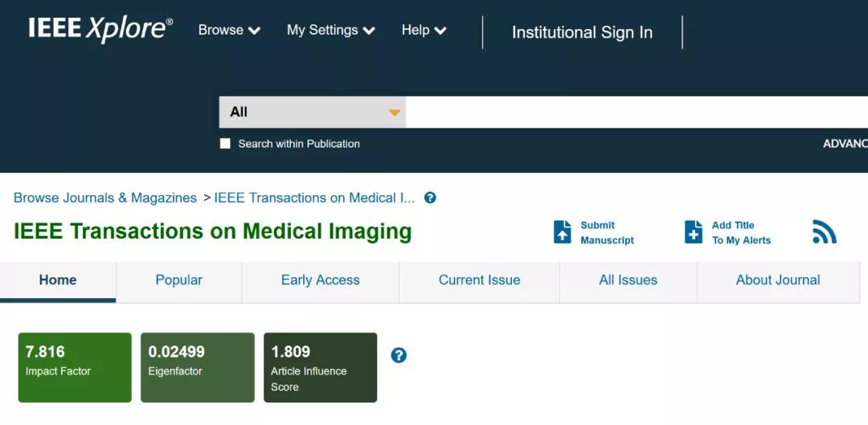Image resolution: width=868 pixels, height=425 pixels.
Task: Follow the Browse Journals & Magazines breadcrumb
Action: [x=105, y=198]
